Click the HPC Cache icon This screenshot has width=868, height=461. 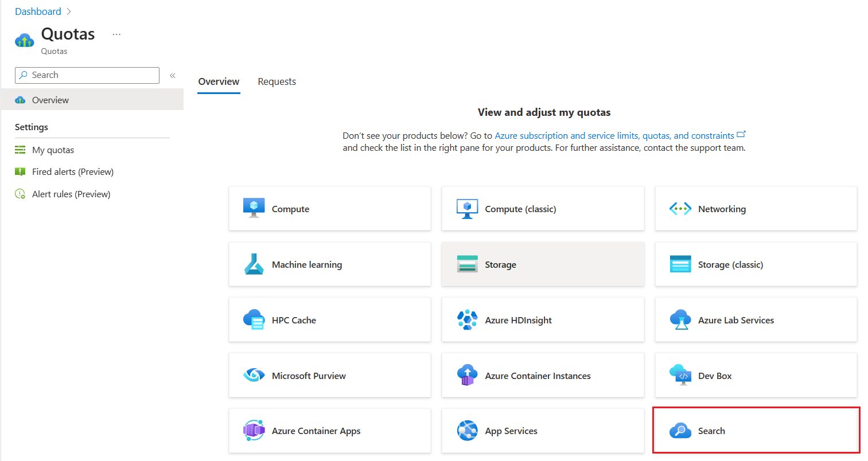click(x=254, y=320)
